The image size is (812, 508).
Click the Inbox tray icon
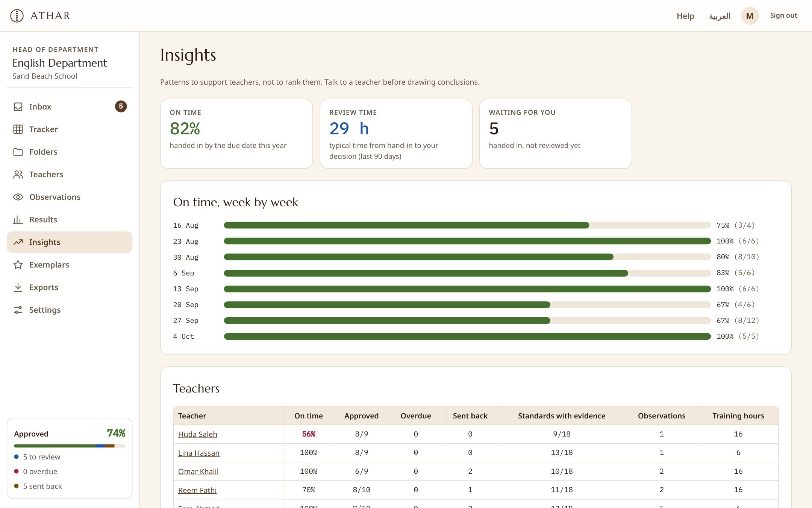click(18, 107)
